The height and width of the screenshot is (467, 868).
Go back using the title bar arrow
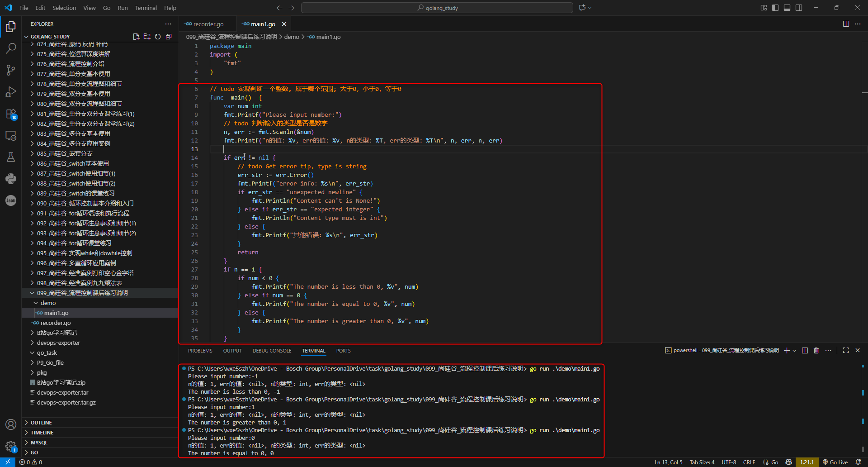(279, 8)
